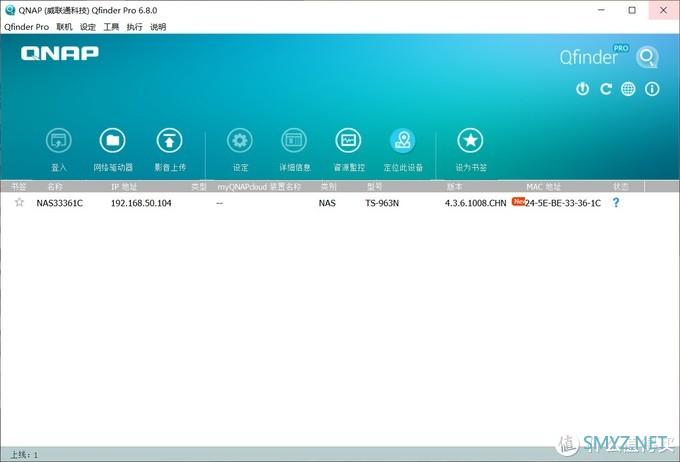Click the globe language icon

[628, 89]
